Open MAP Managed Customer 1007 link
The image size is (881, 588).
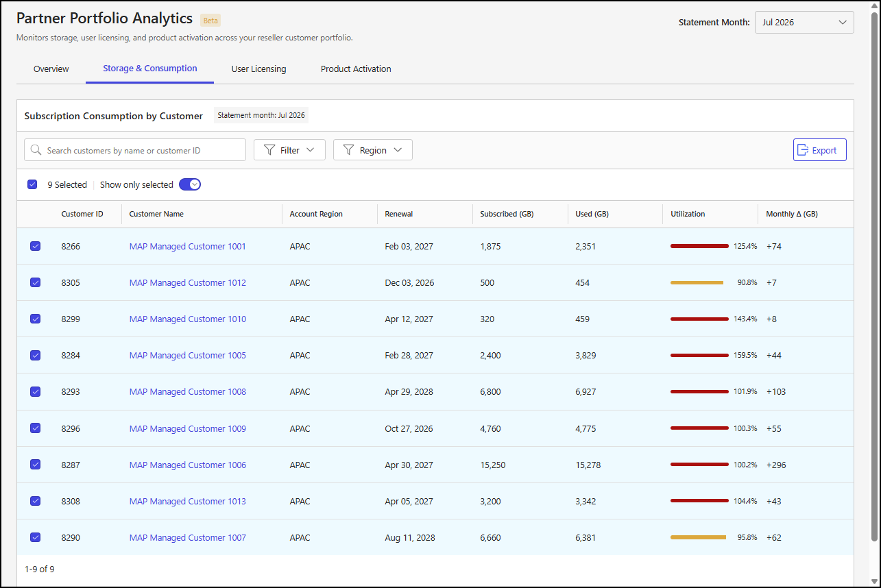187,537
